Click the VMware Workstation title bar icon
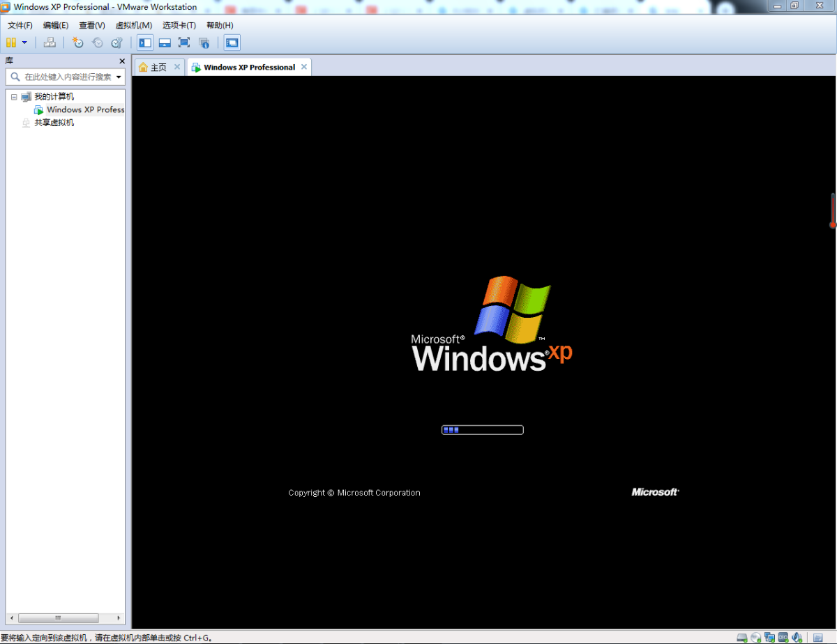The height and width of the screenshot is (644, 837). point(6,7)
